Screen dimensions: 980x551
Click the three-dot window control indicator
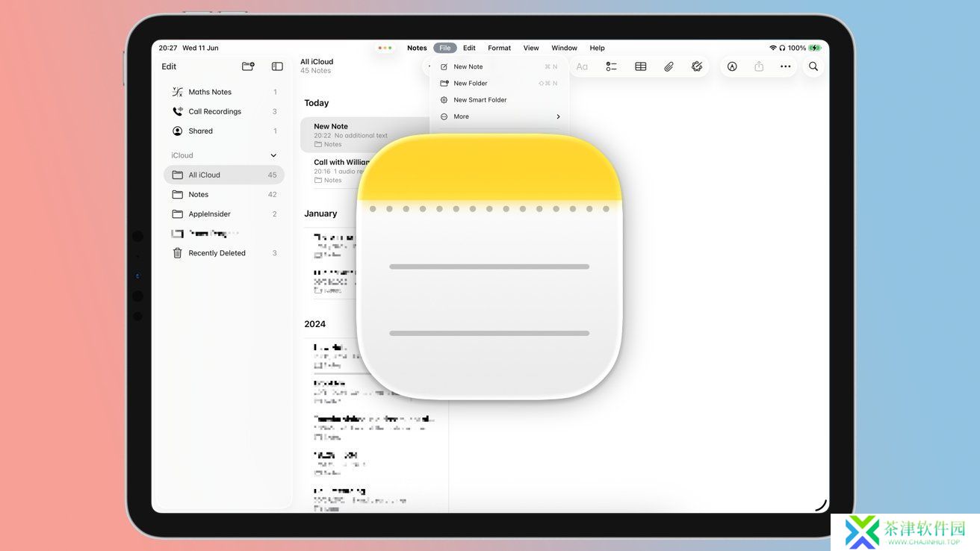point(385,48)
